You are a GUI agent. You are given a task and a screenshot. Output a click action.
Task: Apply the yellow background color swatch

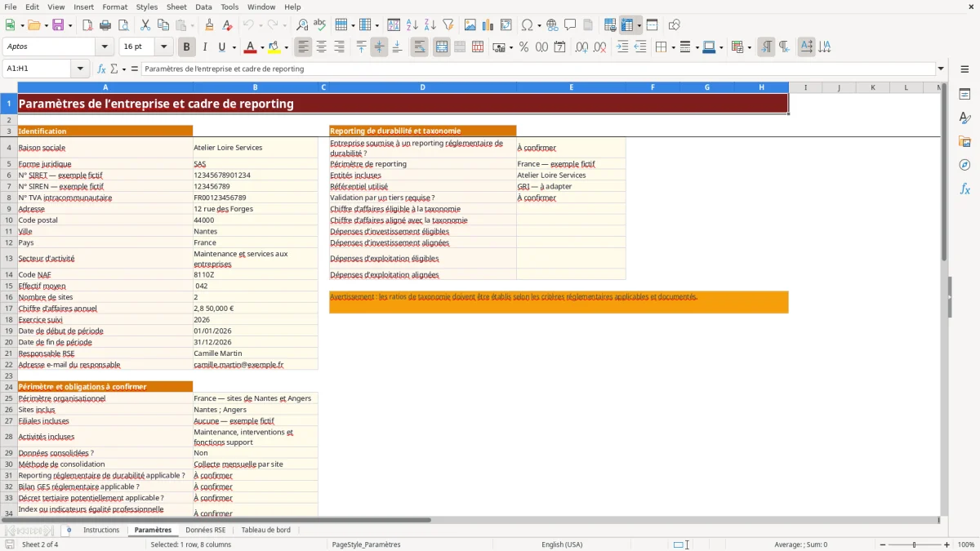point(274,47)
